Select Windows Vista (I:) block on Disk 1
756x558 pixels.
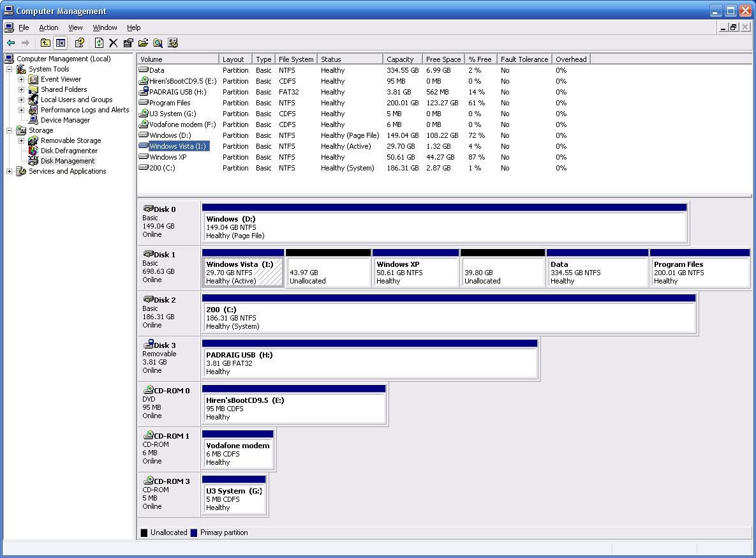[243, 268]
